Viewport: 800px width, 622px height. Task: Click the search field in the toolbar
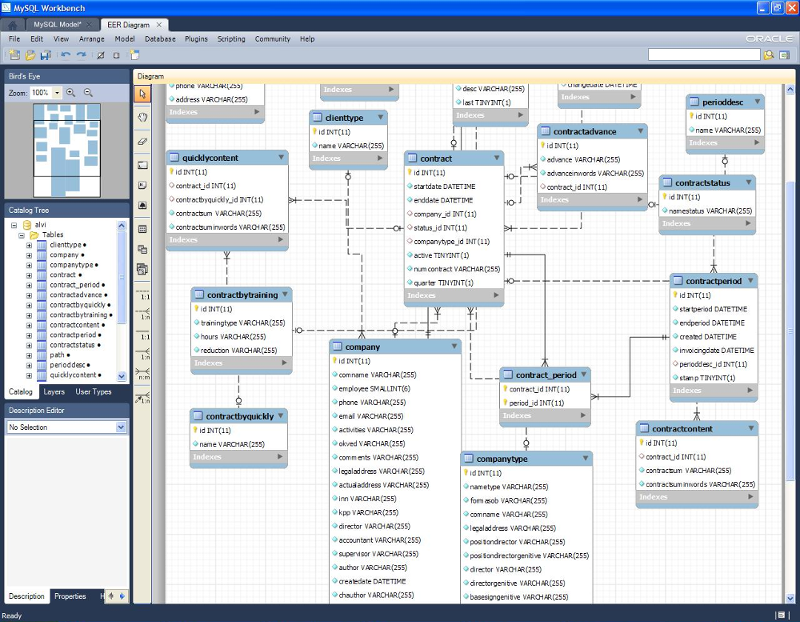703,55
